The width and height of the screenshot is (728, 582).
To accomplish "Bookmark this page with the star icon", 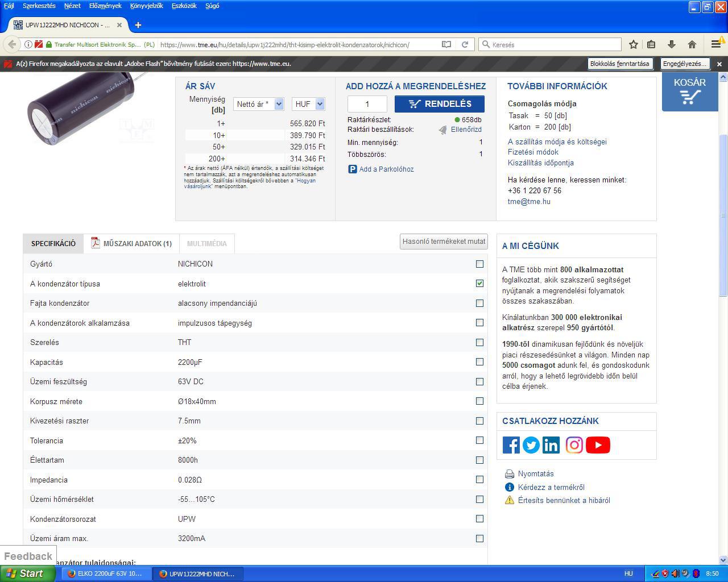I will pos(633,44).
